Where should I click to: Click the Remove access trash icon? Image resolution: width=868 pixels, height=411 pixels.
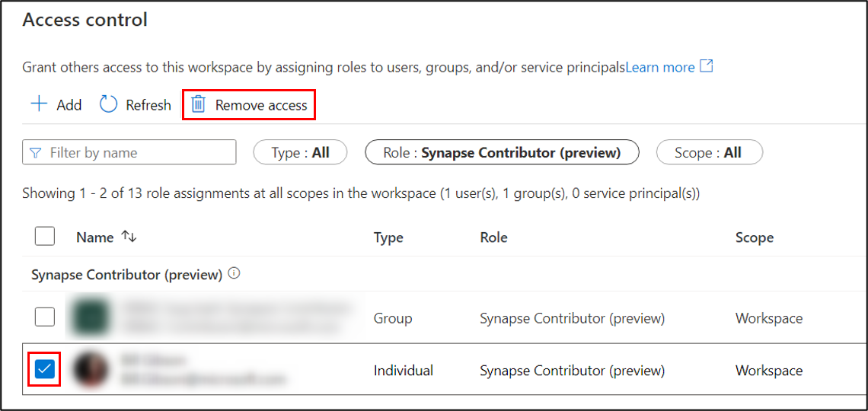[x=198, y=104]
